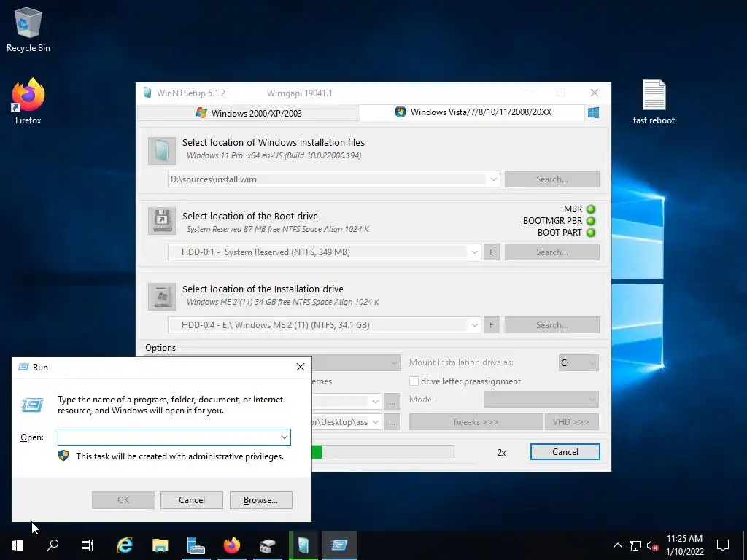Open Server Manager taskbar icon
747x560 pixels.
click(196, 545)
